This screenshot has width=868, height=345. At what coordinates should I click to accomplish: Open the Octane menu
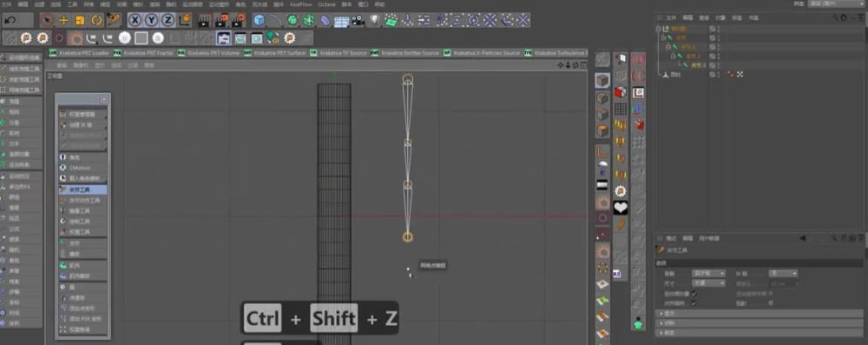click(326, 3)
